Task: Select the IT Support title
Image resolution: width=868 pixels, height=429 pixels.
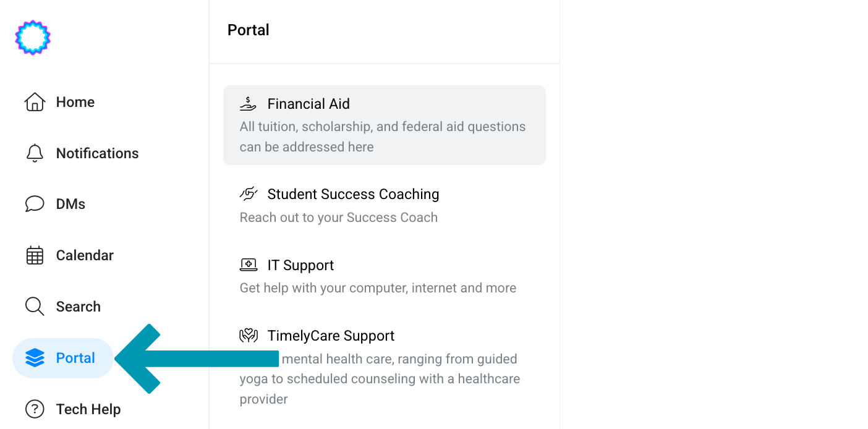Action: [x=300, y=265]
